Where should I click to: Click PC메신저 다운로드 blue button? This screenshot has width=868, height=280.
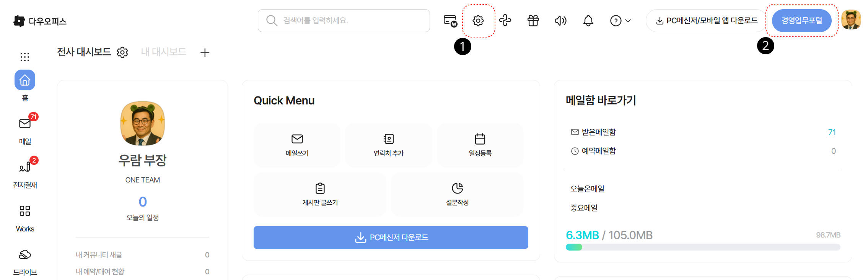pyautogui.click(x=391, y=238)
